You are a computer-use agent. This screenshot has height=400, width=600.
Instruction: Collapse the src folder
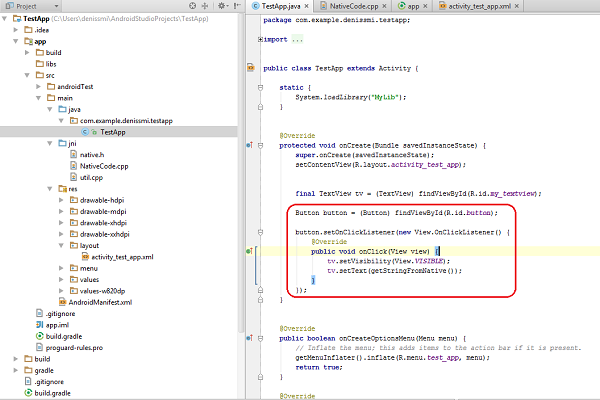(27, 75)
